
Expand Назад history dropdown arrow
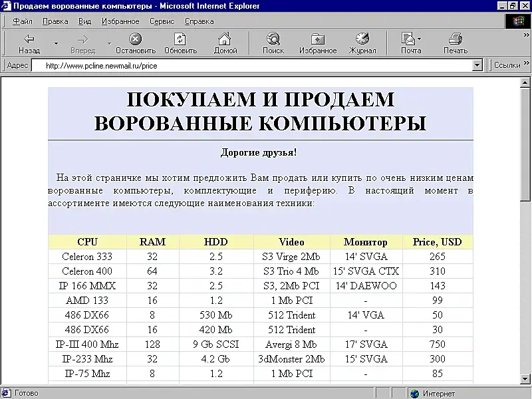coord(57,43)
